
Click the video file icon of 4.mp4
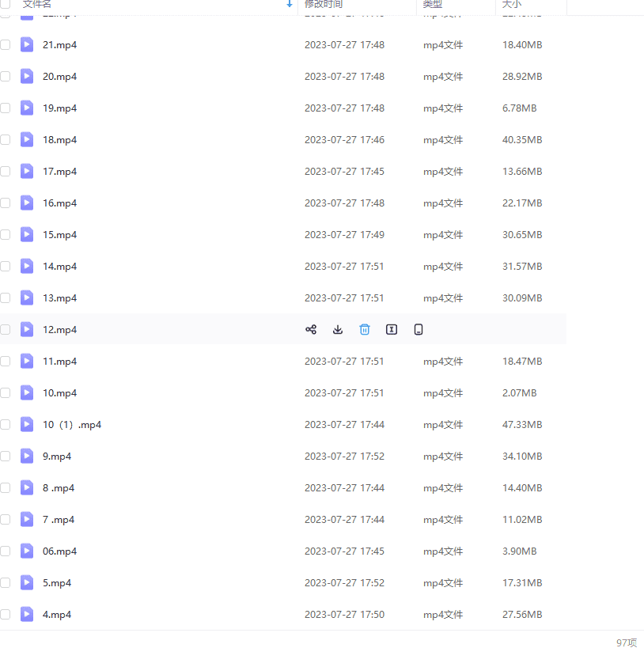27,615
